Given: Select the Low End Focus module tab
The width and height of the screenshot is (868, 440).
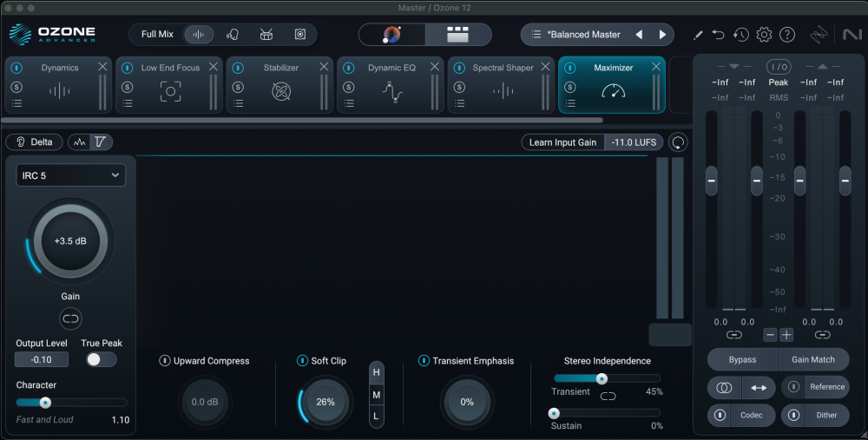Looking at the screenshot, I should point(169,85).
